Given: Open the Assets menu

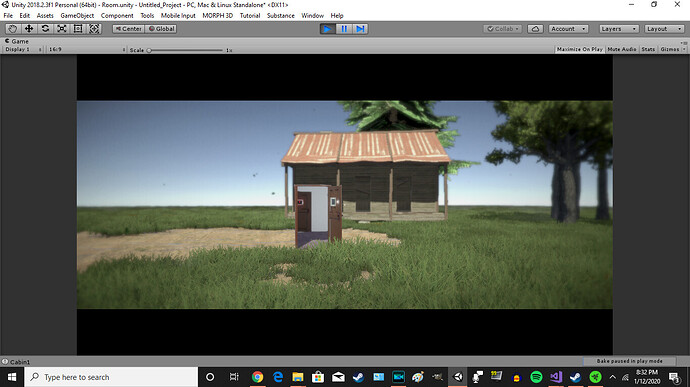Looking at the screenshot, I should [x=45, y=15].
